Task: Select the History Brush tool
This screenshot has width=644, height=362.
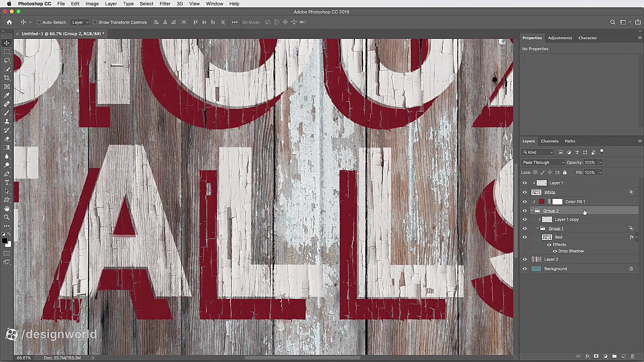Action: (7, 130)
